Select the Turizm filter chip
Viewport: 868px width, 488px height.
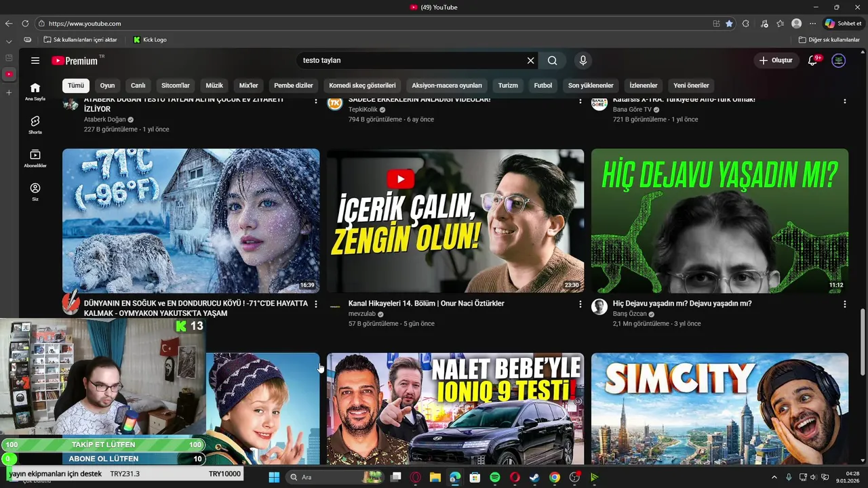[508, 85]
